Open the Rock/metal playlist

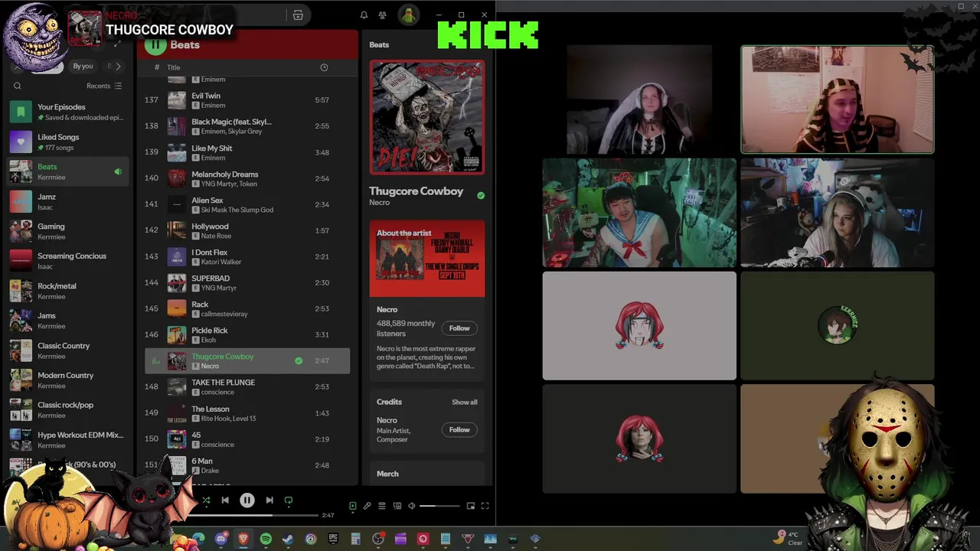coord(69,291)
